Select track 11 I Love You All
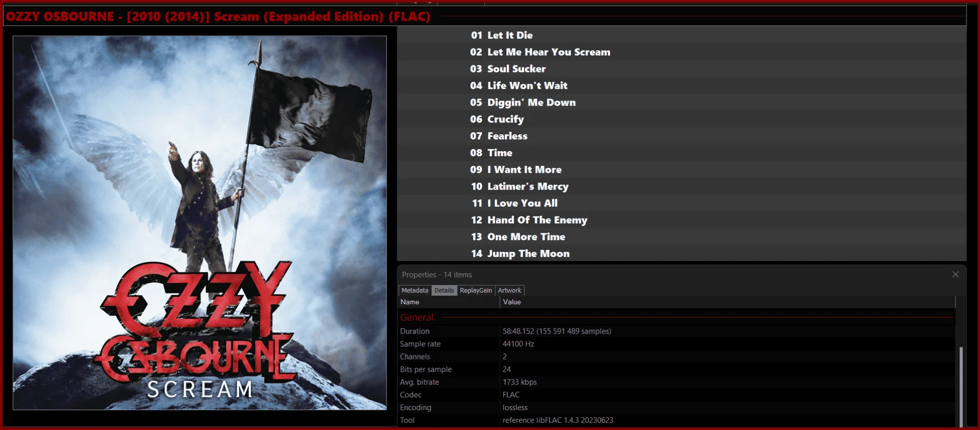This screenshot has height=430, width=980. click(x=682, y=203)
